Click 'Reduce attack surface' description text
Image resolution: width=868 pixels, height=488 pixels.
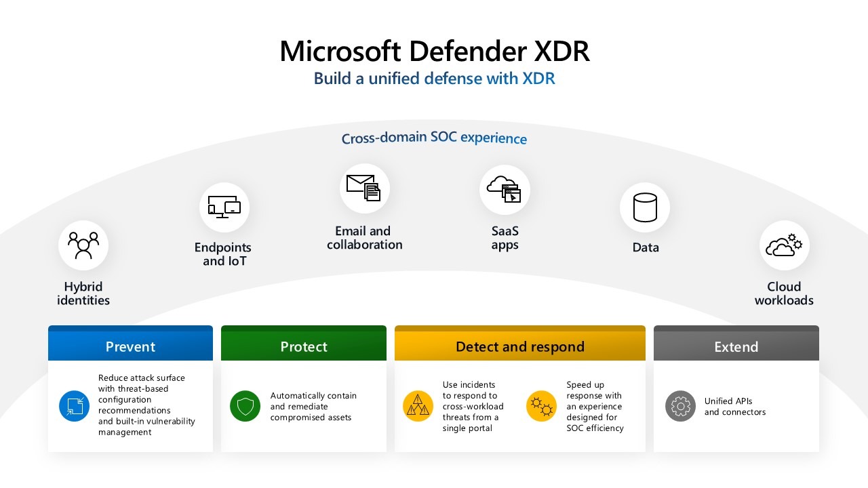click(x=146, y=405)
